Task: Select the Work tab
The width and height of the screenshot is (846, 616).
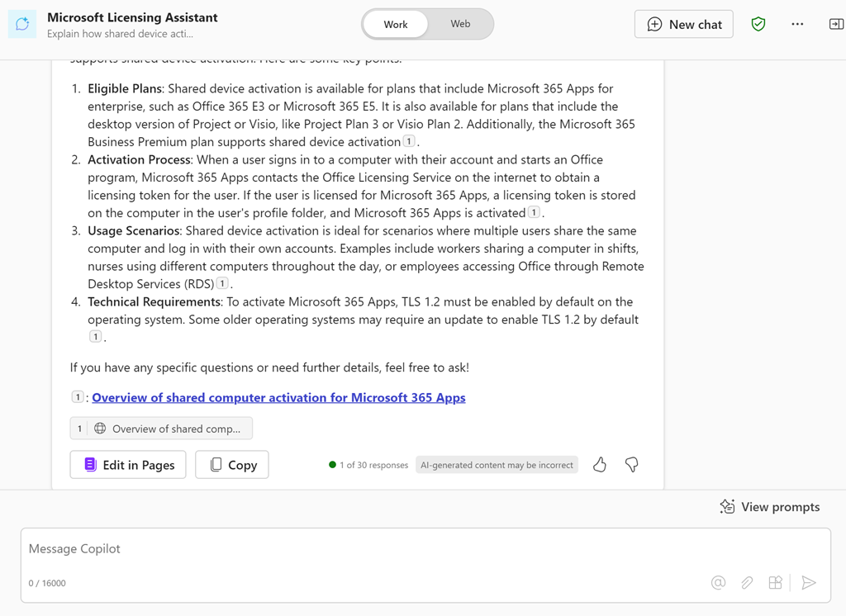Action: click(x=395, y=24)
